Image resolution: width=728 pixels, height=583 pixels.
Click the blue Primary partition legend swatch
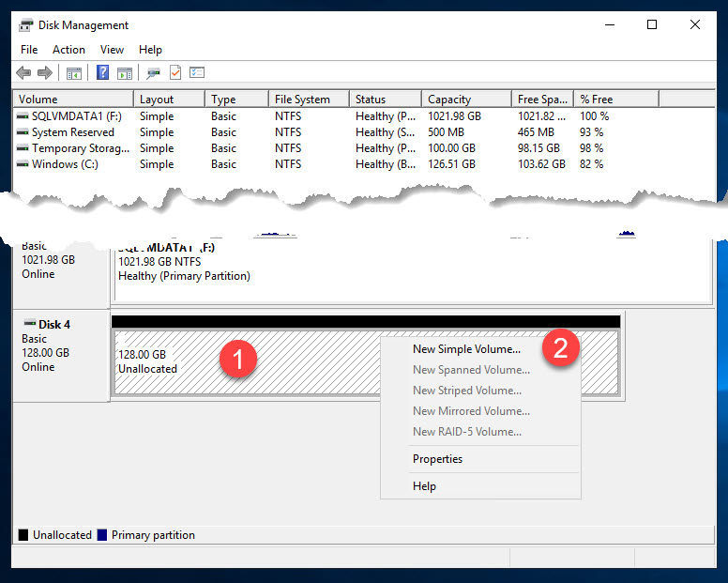click(102, 535)
